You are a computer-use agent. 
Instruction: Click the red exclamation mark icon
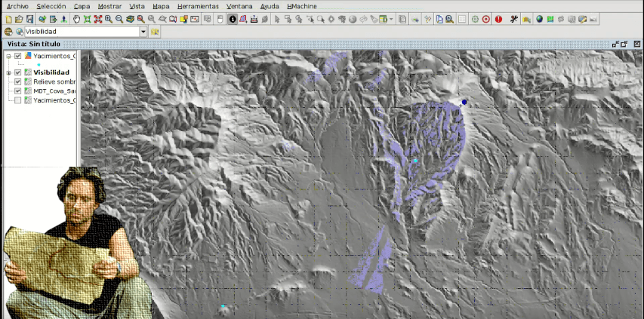pos(498,19)
